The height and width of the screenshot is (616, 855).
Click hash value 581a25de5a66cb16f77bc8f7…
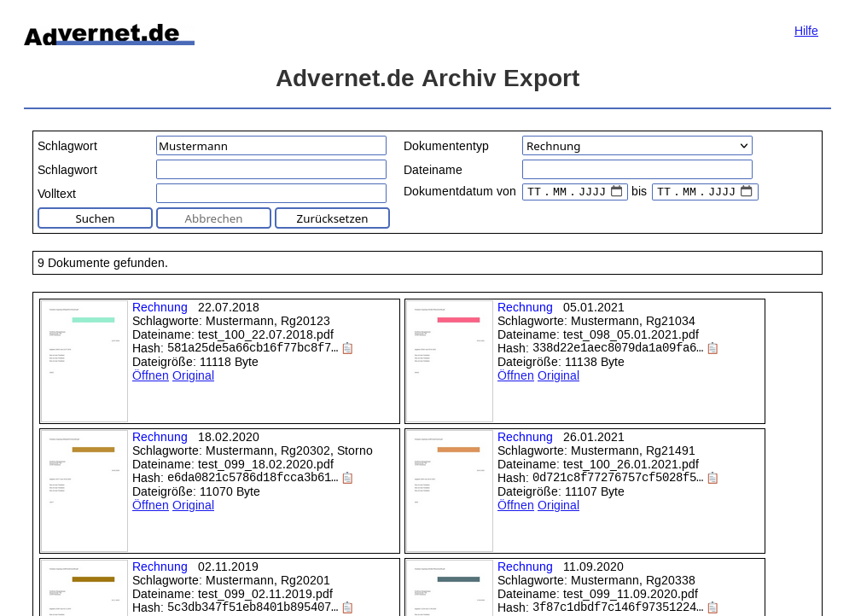pos(253,348)
